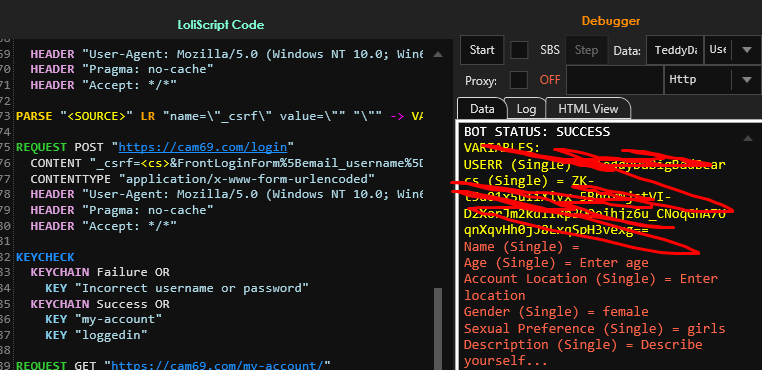Focus the empty proxy address input field
Viewport: 762px width, 370px height.
pos(615,80)
